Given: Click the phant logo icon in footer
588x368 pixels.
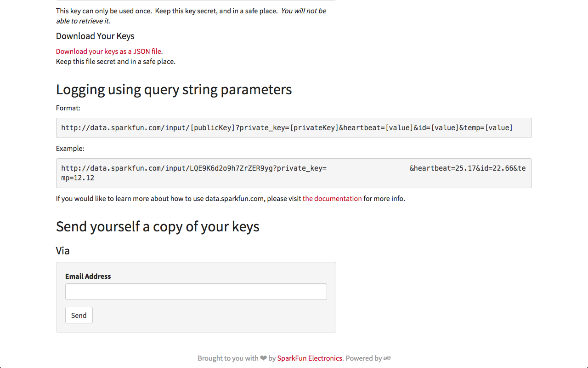Looking at the screenshot, I should (x=387, y=358).
